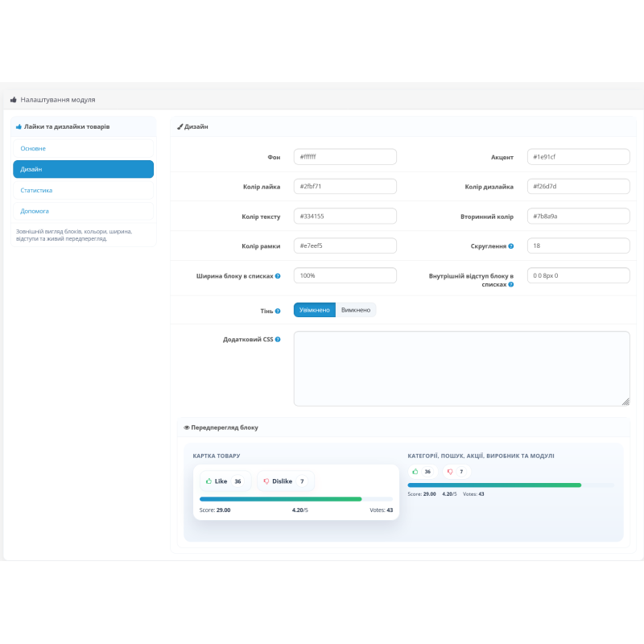Click the eye icon by Передперегляд блоку
Image resolution: width=644 pixels, height=644 pixels.
(x=187, y=427)
